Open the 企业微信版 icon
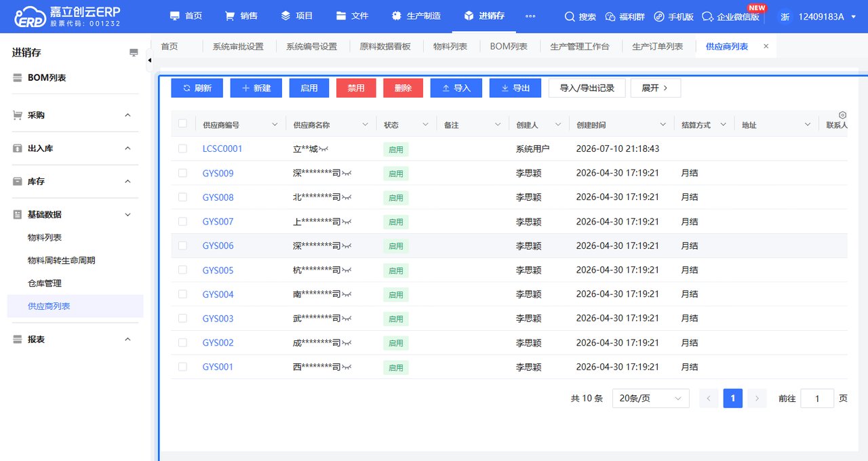This screenshot has width=868, height=461. click(x=708, y=16)
